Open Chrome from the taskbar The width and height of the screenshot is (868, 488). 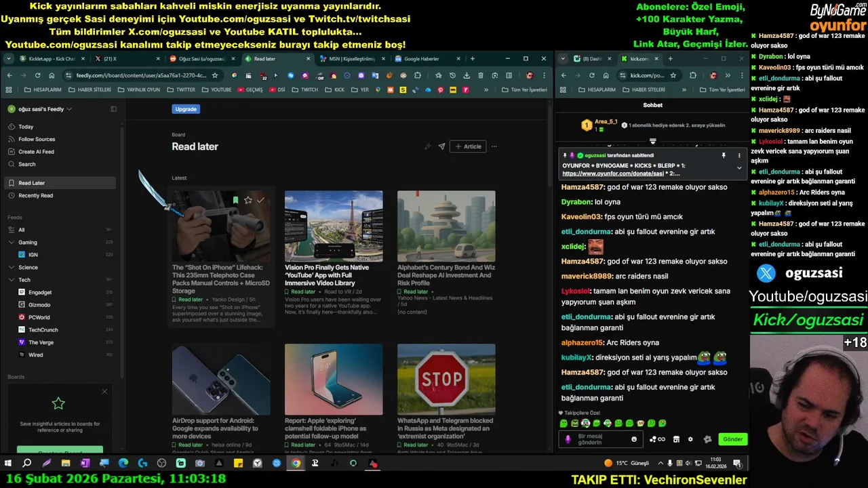pos(296,464)
